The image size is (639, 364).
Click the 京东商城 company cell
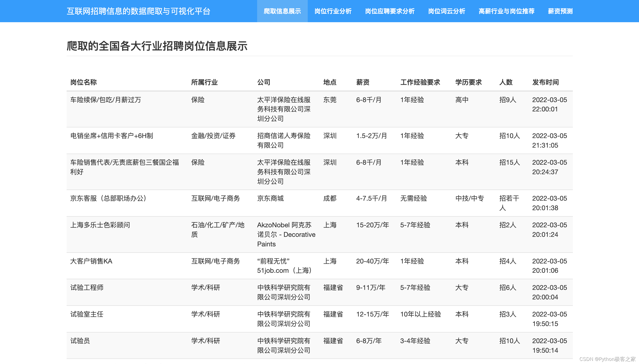pos(270,198)
